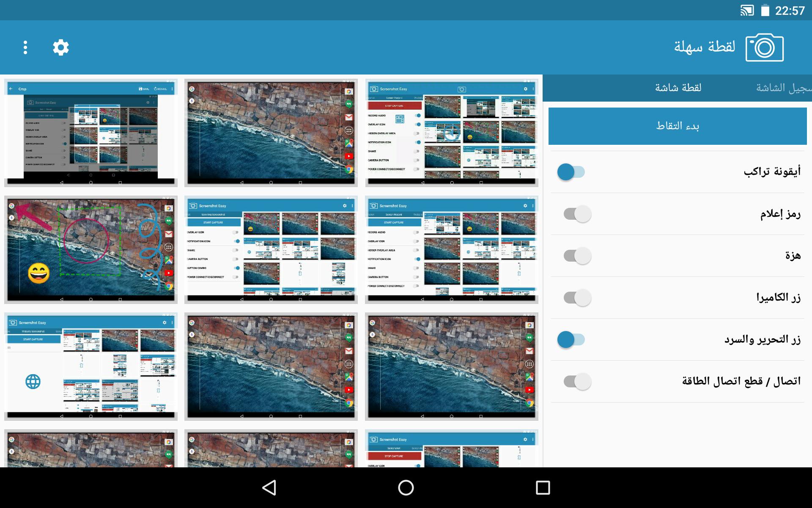Enable the هزة shake switch
812x508 pixels.
577,256
